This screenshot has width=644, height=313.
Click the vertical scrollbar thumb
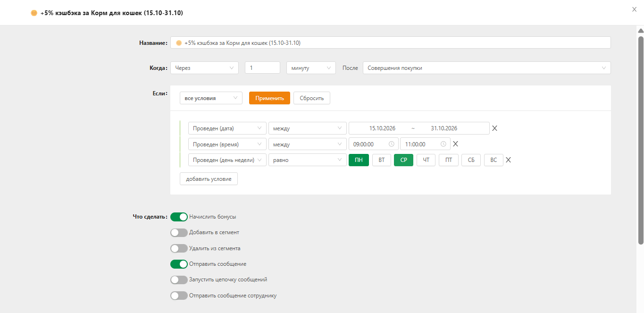[x=641, y=140]
